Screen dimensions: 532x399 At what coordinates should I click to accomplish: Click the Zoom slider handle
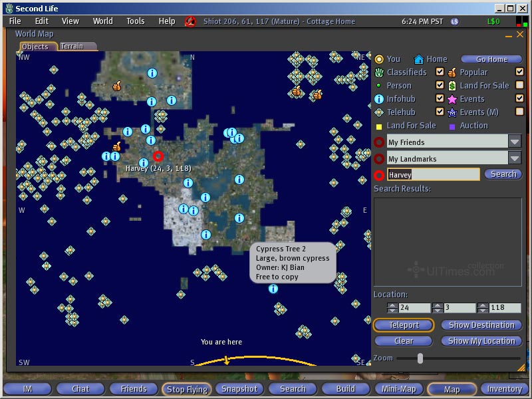click(420, 358)
